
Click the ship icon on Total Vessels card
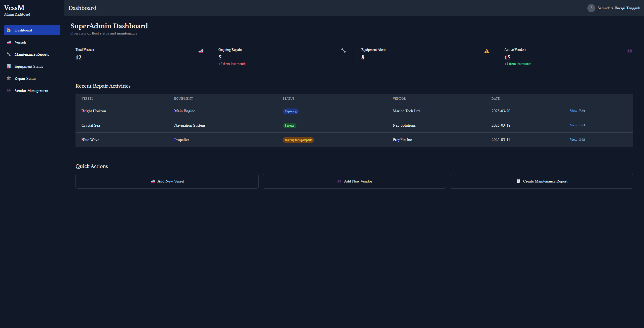[201, 51]
